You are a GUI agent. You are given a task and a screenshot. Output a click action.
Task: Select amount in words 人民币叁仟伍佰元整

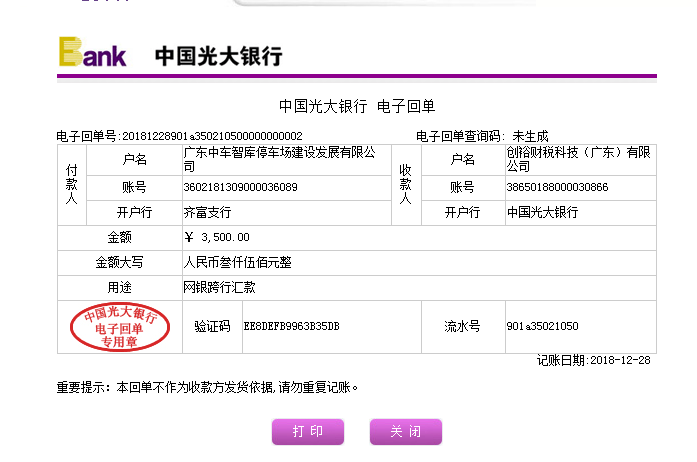tap(237, 262)
